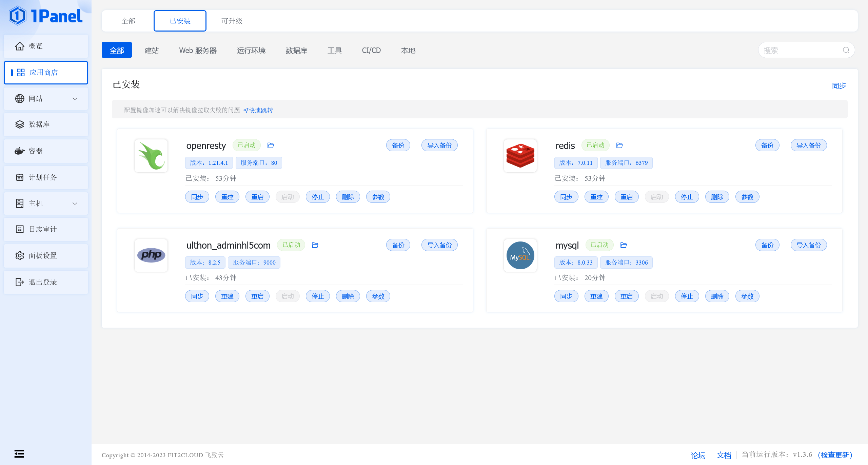This screenshot has height=465, width=868.
Task: Open the 概览 overview home icon
Action: click(20, 46)
